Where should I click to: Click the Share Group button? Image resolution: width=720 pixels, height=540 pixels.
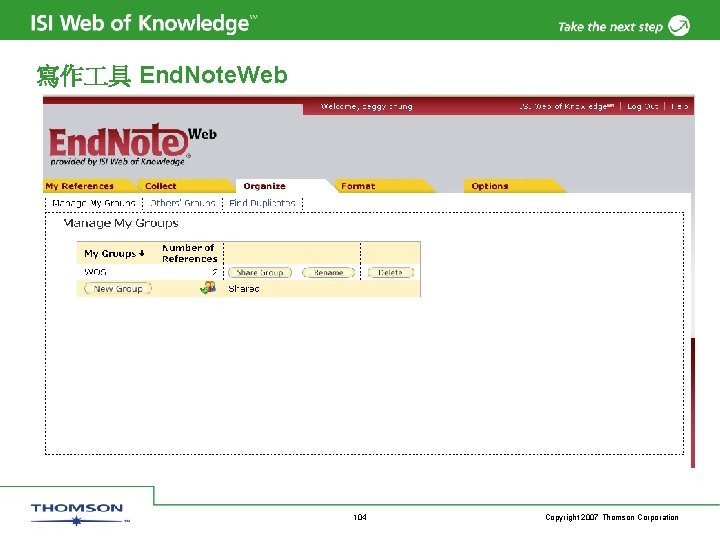[x=260, y=273]
